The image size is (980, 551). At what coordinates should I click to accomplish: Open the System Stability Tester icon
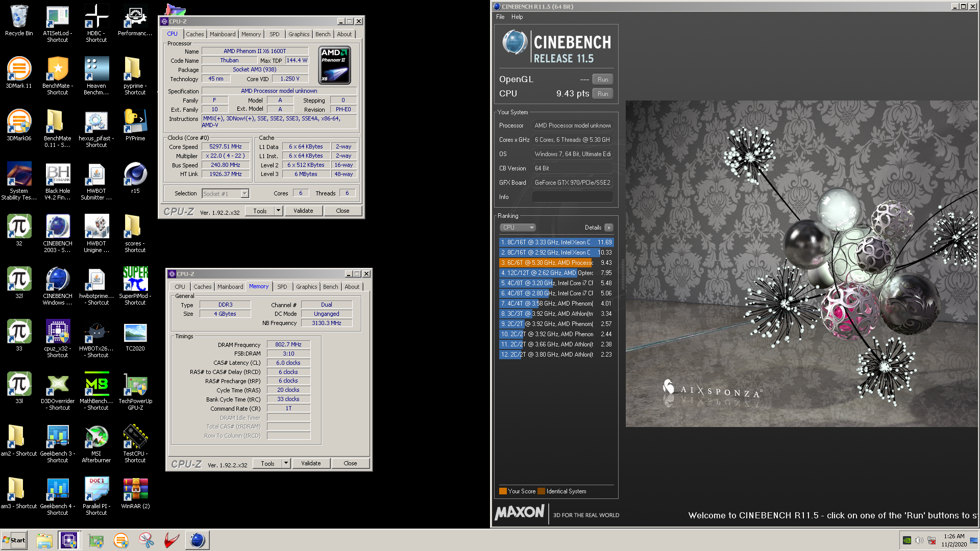pyautogui.click(x=19, y=181)
